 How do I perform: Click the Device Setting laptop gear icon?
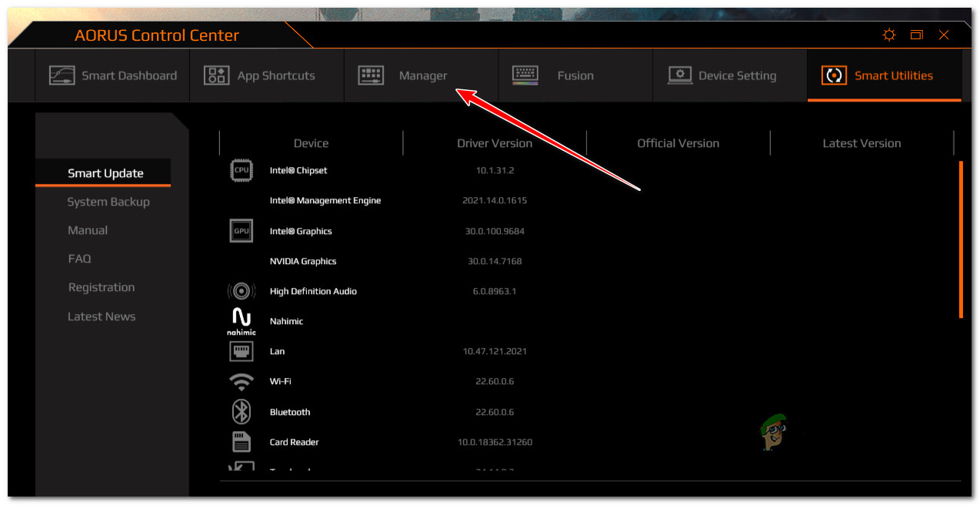click(680, 75)
